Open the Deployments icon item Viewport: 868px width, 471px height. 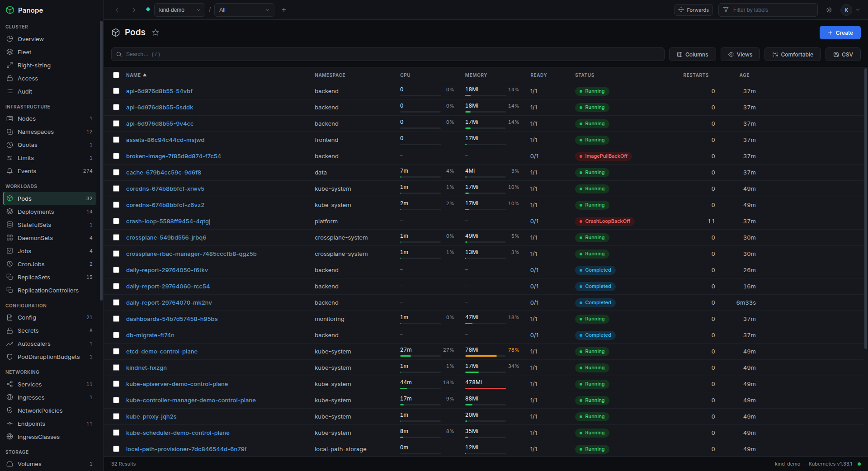point(9,212)
